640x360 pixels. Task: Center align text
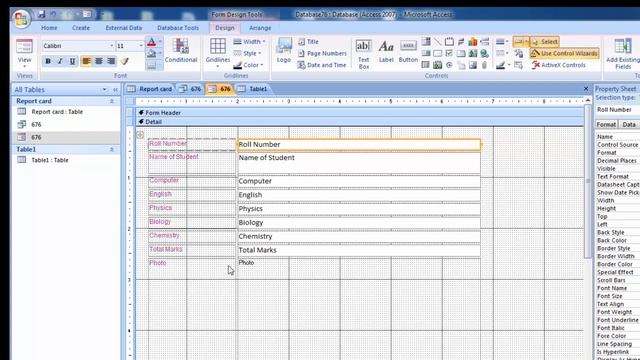click(x=98, y=61)
